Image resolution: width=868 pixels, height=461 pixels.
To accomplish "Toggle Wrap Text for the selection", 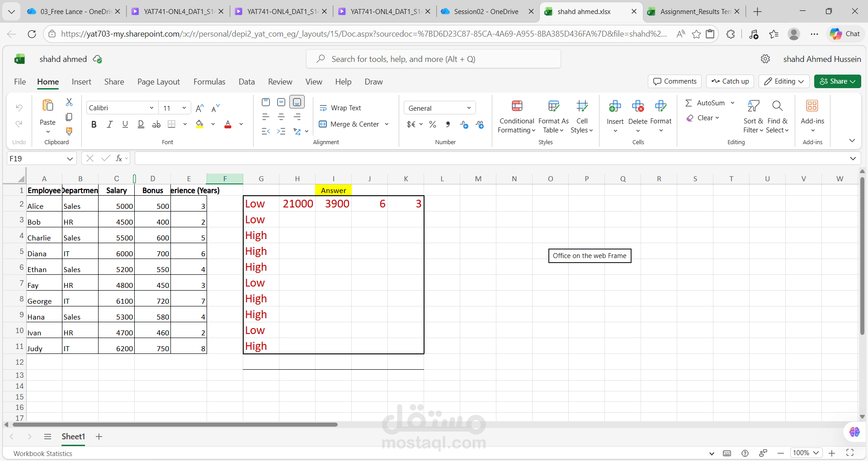I will [x=341, y=108].
